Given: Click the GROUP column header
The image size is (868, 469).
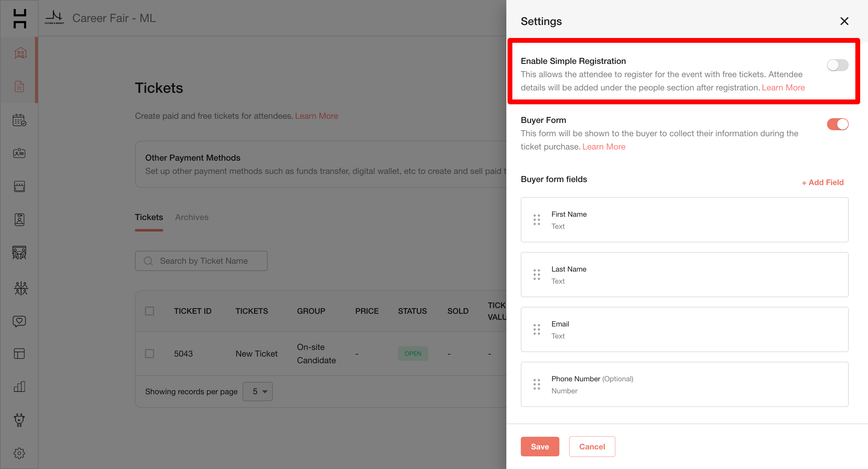Looking at the screenshot, I should click(x=311, y=311).
